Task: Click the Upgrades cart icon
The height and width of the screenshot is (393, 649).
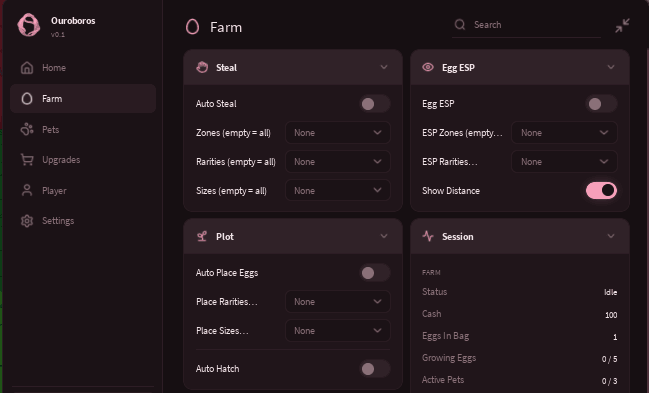Action: pyautogui.click(x=27, y=159)
